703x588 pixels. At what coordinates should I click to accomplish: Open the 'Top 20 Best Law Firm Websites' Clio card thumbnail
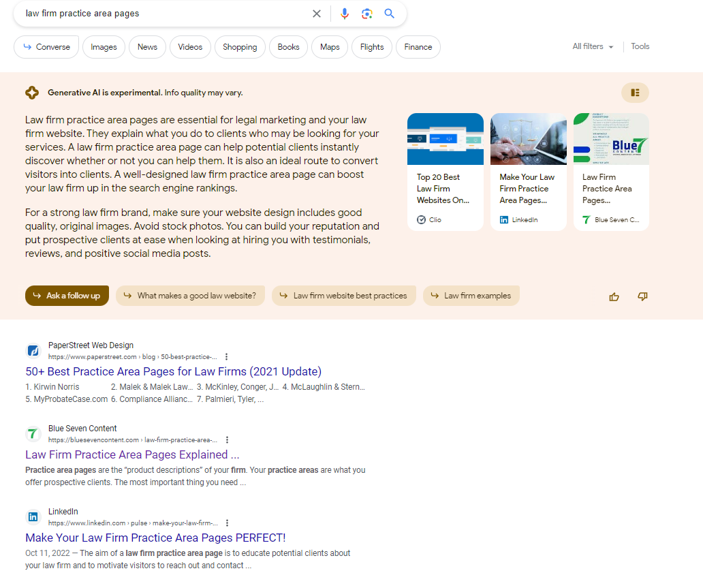tap(446, 139)
